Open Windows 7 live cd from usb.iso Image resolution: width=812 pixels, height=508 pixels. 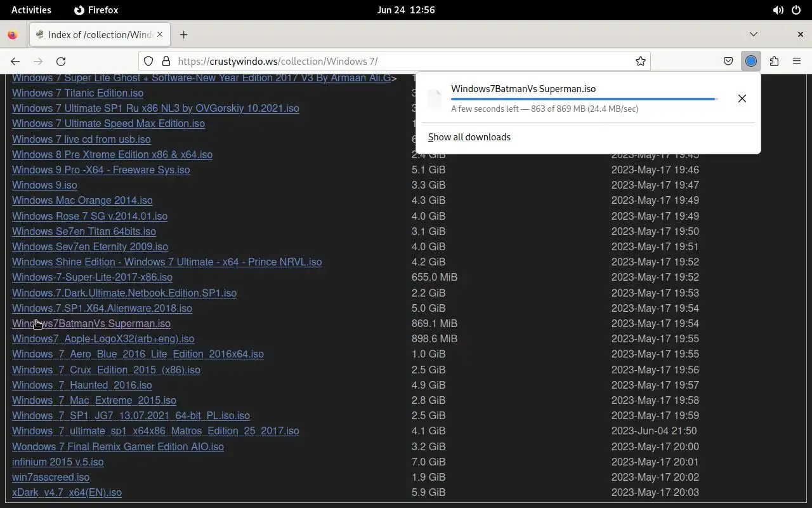point(81,139)
